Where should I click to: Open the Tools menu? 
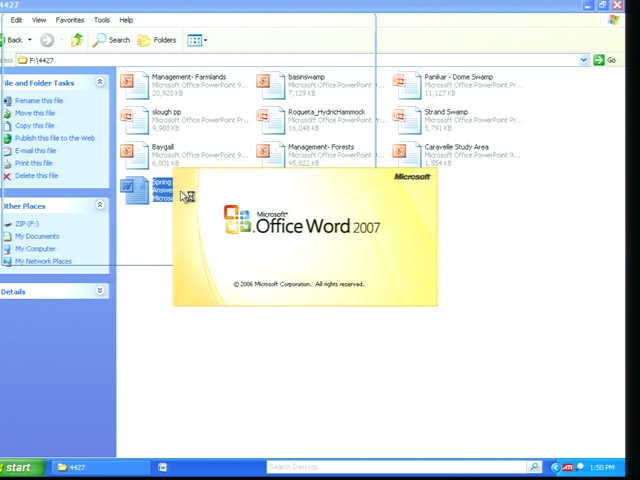pyautogui.click(x=102, y=20)
